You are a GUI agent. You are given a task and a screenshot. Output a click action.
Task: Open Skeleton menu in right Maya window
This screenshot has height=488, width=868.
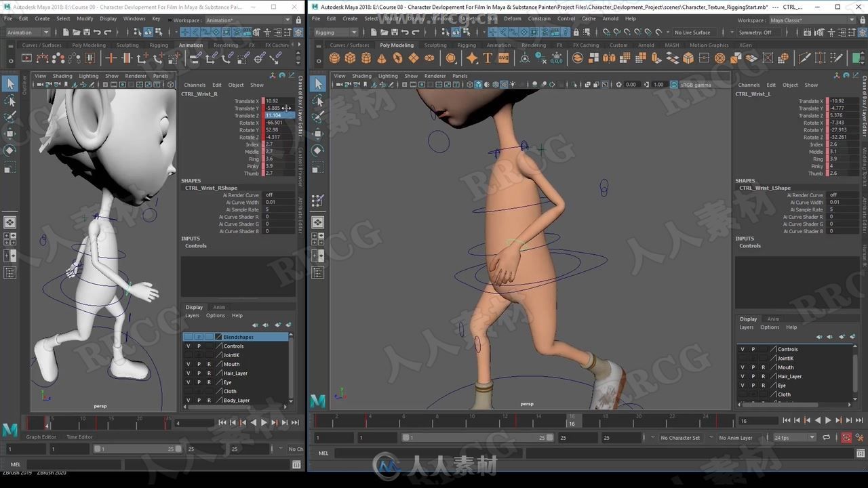(472, 19)
